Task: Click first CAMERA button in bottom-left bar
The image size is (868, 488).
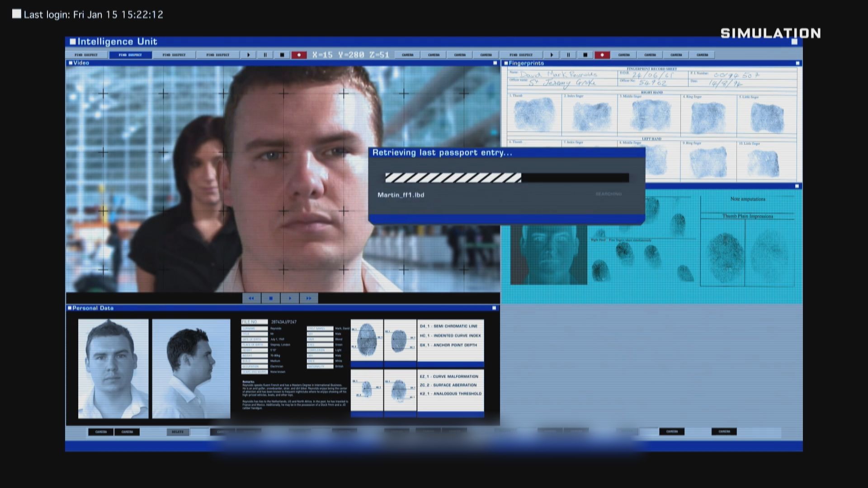Action: pos(101,432)
